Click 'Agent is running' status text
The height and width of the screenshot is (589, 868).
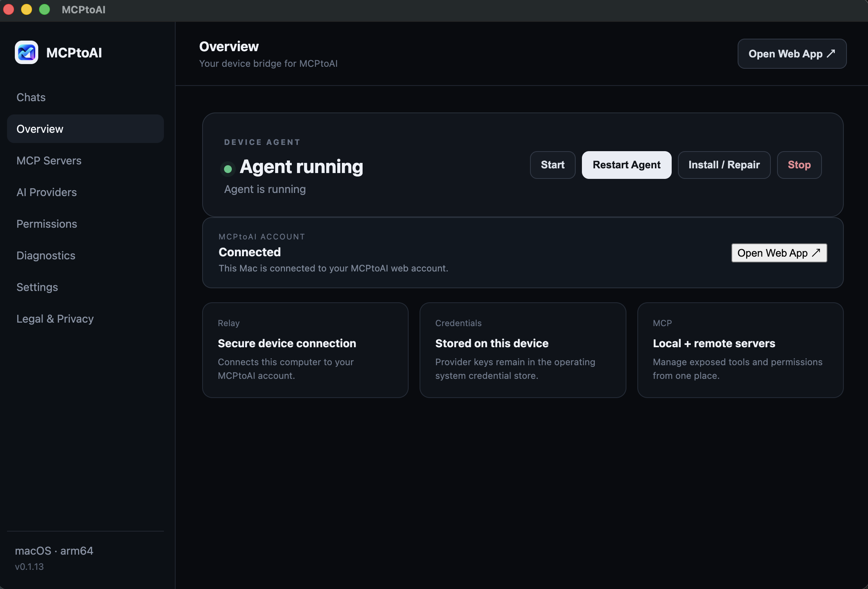(x=265, y=189)
